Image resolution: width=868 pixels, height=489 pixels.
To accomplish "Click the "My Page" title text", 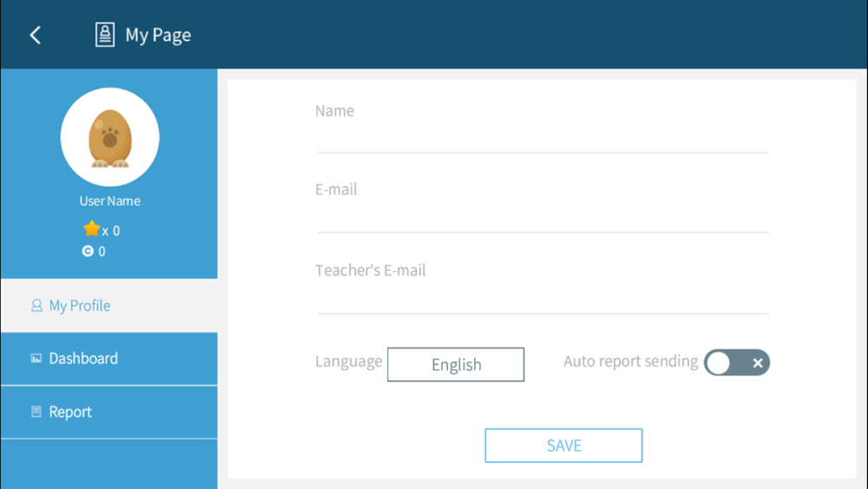I will pos(158,35).
